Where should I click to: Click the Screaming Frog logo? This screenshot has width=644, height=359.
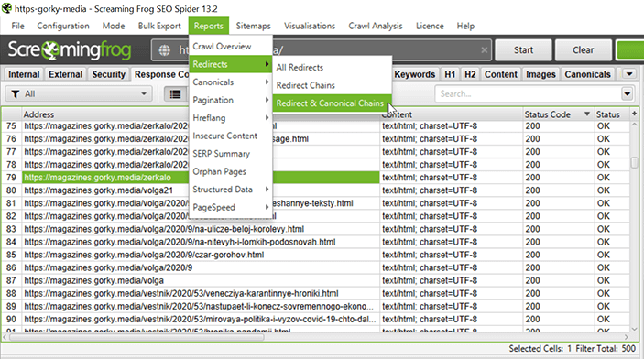(x=70, y=50)
